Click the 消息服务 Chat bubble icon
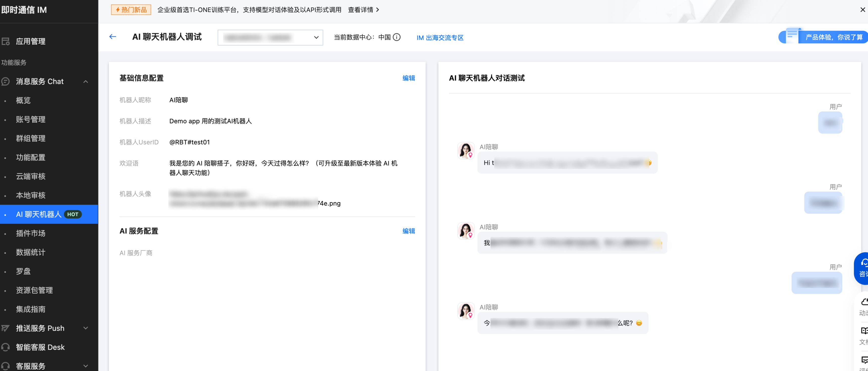 click(6, 82)
